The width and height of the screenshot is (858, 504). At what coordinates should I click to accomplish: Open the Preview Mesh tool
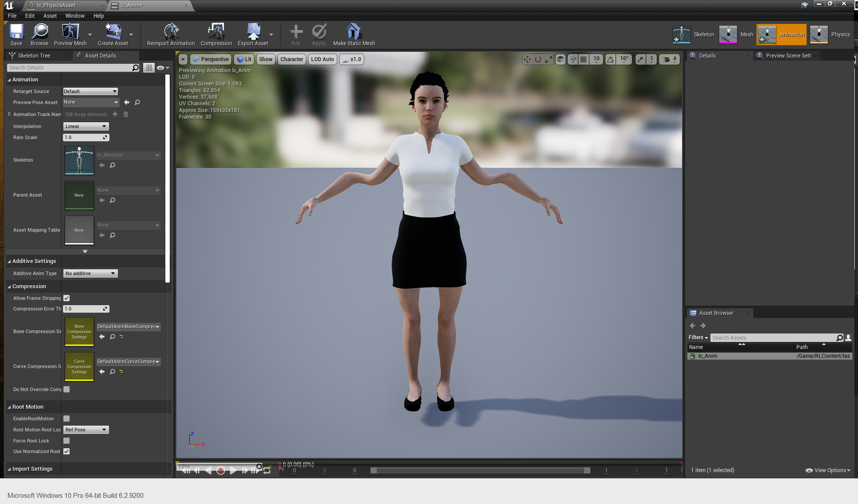70,35
